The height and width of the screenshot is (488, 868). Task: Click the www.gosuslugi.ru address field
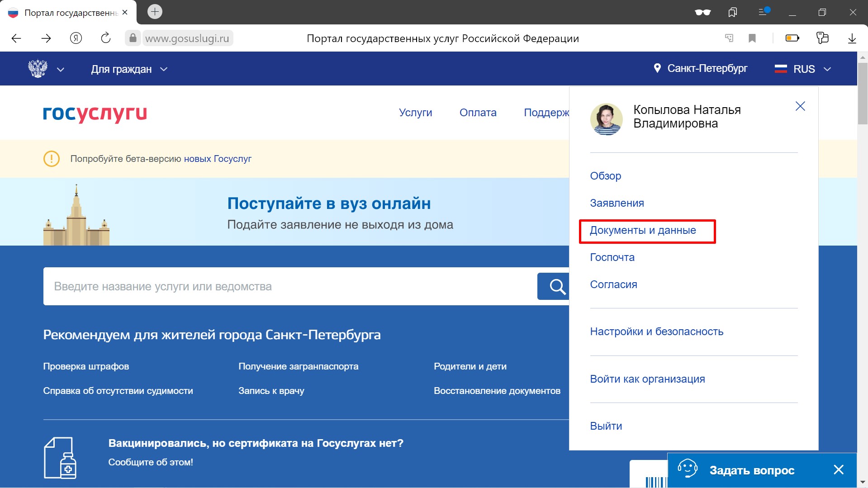click(x=187, y=38)
